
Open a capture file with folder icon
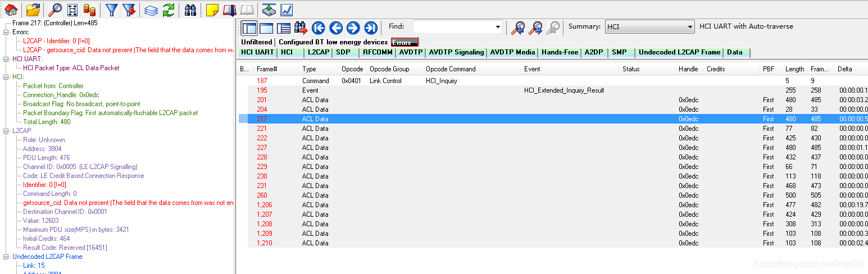tap(33, 9)
